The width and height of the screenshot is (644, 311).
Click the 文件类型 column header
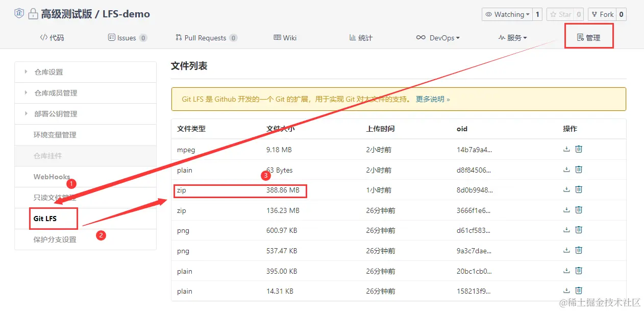pos(191,129)
